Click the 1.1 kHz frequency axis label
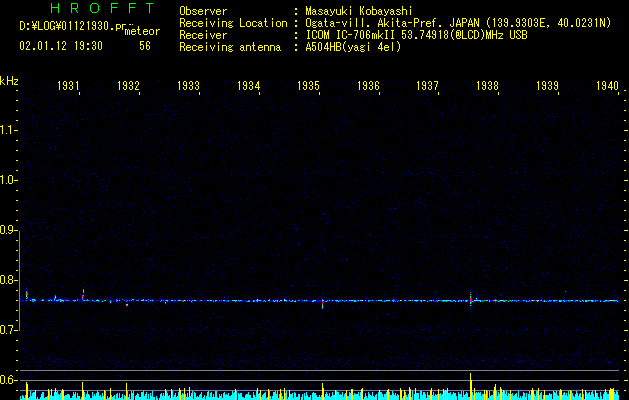The width and height of the screenshot is (629, 400). coord(9,130)
